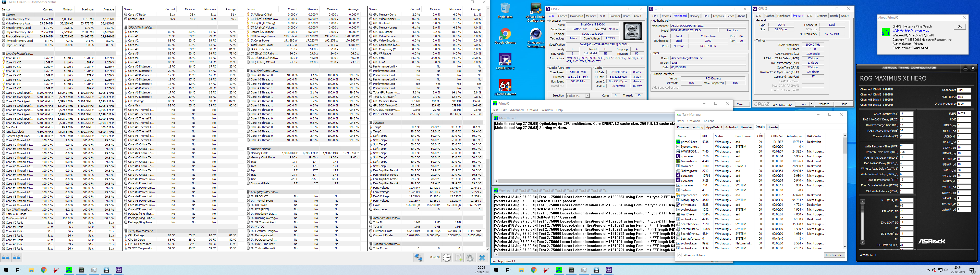Screen dimensions: 980x275
Task: Click the tREFI value field
Action: (964, 114)
